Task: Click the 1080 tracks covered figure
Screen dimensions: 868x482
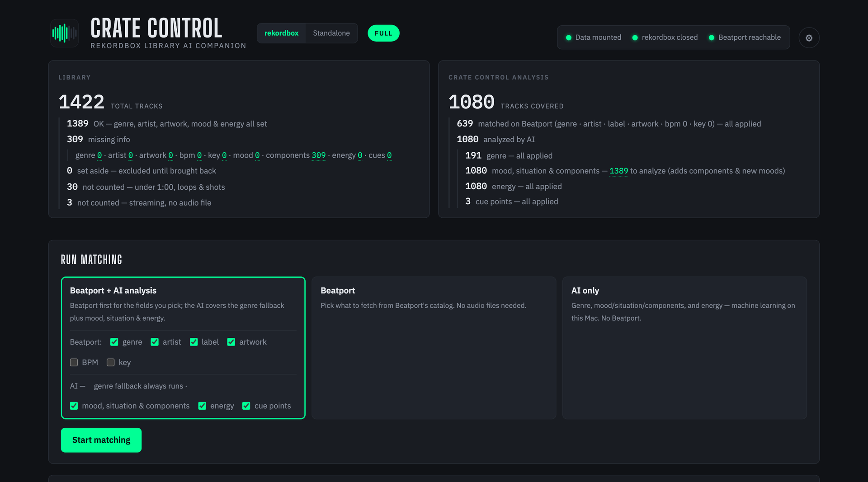Action: 472,102
